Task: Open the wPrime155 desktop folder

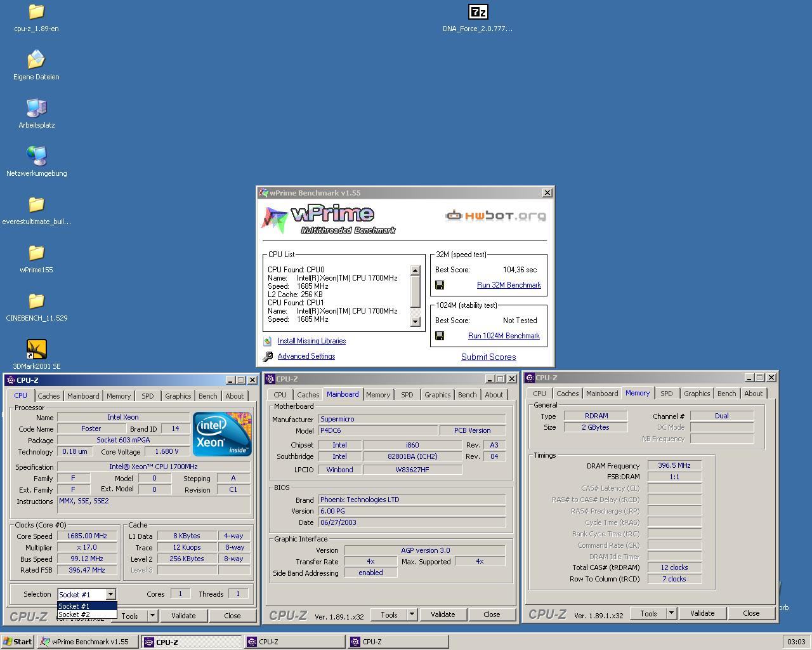Action: [x=36, y=253]
